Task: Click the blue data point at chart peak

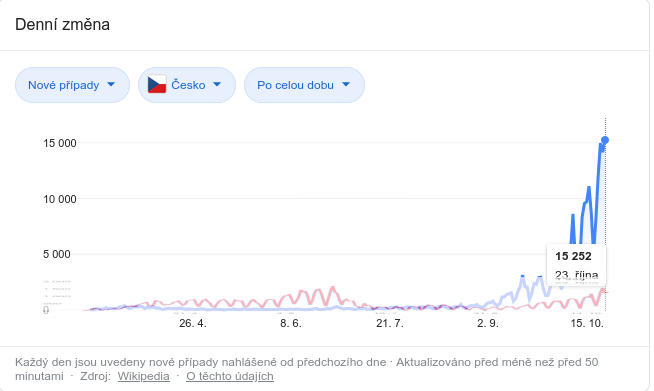Action: coord(605,140)
